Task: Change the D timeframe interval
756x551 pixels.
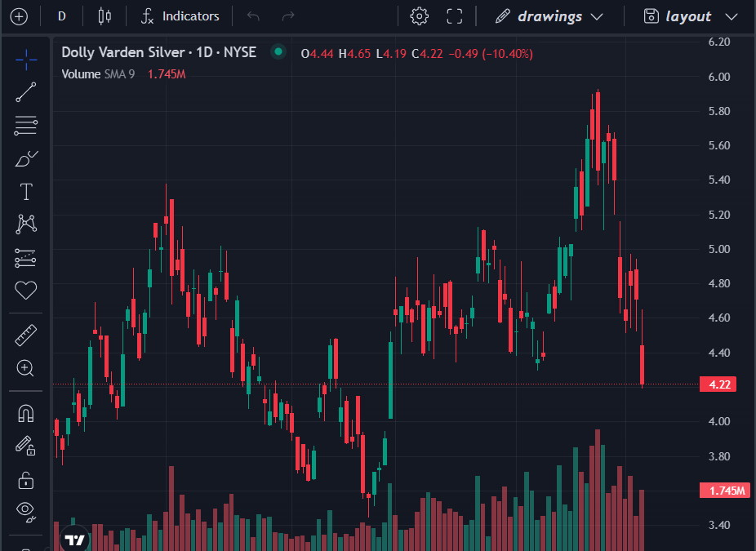Action: (62, 16)
